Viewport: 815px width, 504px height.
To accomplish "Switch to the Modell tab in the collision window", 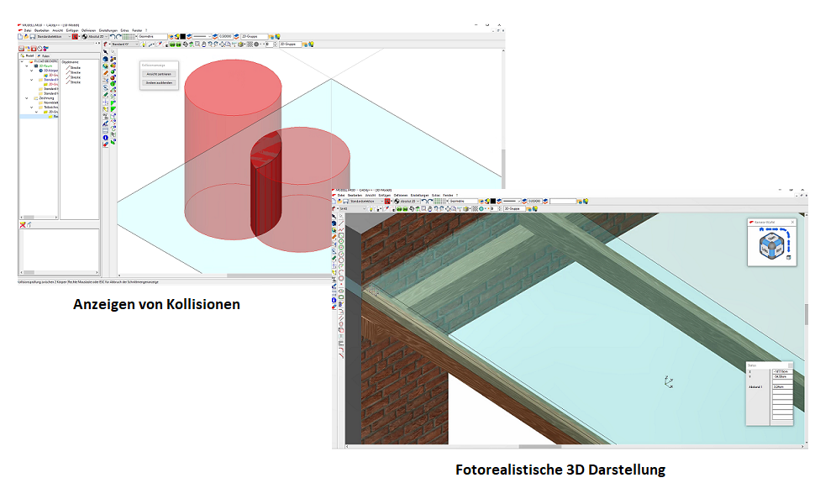I will coord(27,55).
